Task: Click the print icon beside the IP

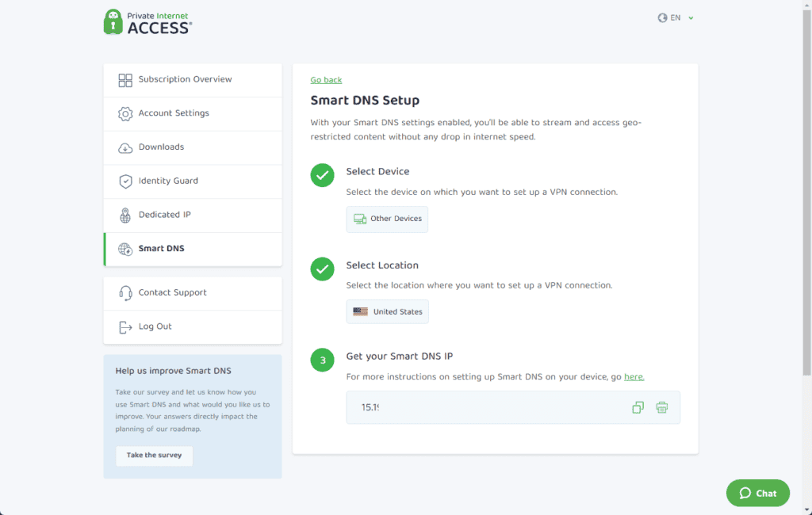Action: (x=662, y=407)
